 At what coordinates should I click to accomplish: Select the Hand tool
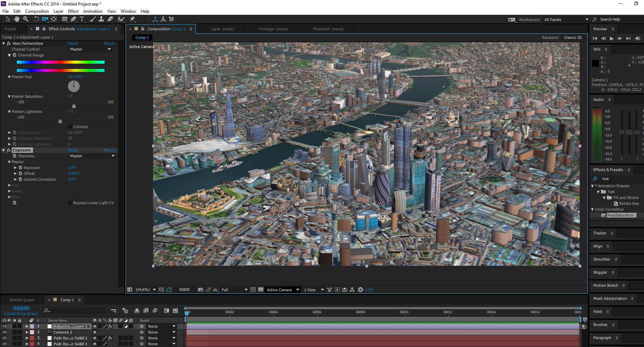(x=17, y=19)
